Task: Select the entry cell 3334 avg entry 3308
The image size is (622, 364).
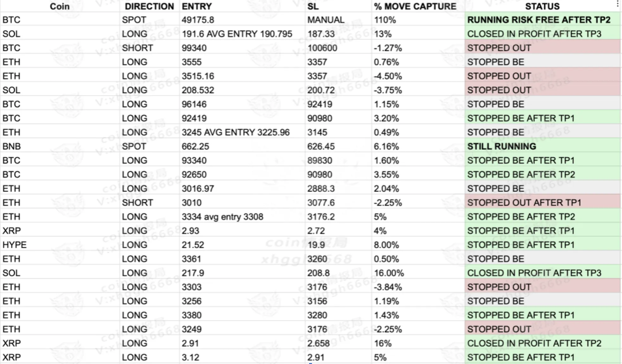Action: (x=222, y=217)
